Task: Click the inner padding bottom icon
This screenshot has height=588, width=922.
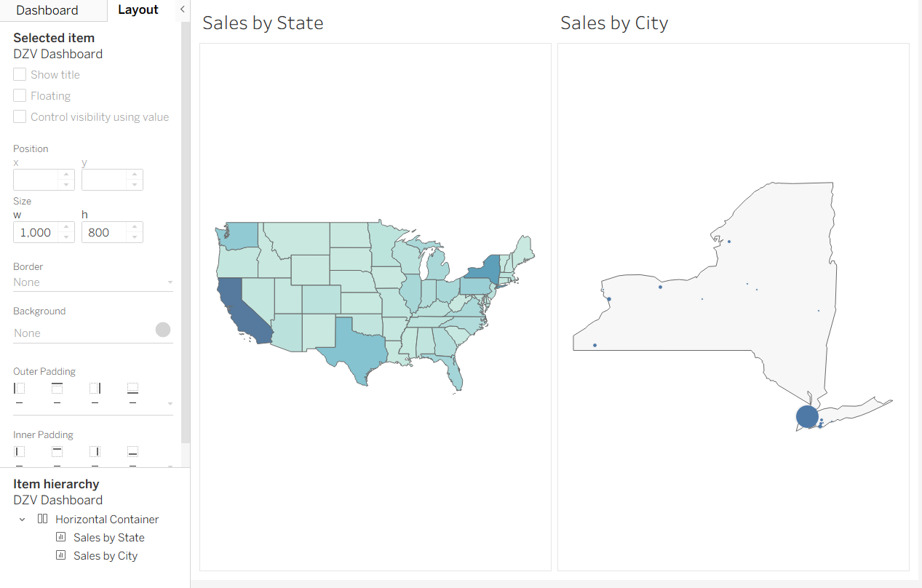Action: point(132,452)
